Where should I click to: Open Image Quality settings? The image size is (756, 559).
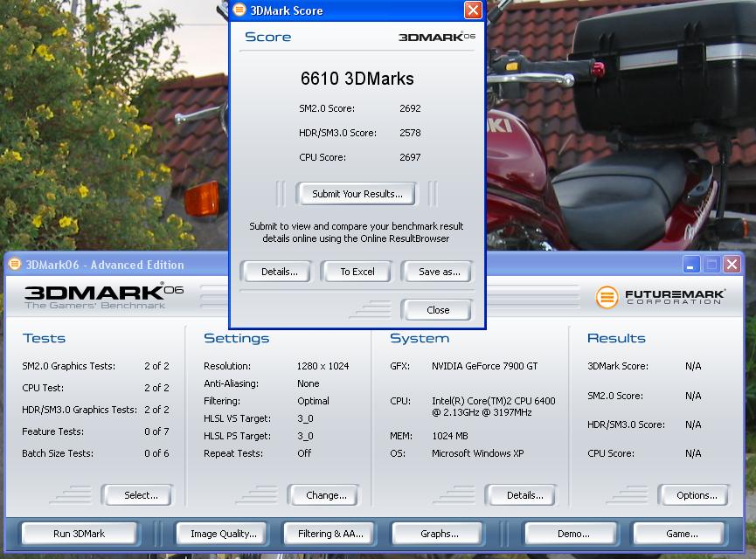pyautogui.click(x=223, y=534)
